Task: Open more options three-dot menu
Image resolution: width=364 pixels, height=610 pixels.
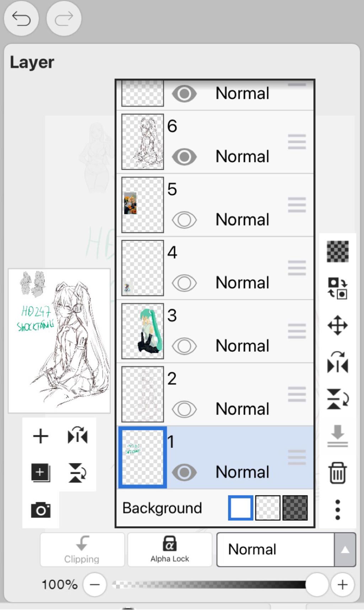Action: pos(338,510)
